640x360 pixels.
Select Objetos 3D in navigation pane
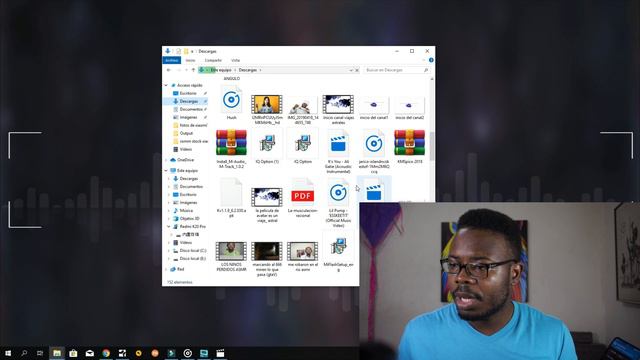(189, 219)
